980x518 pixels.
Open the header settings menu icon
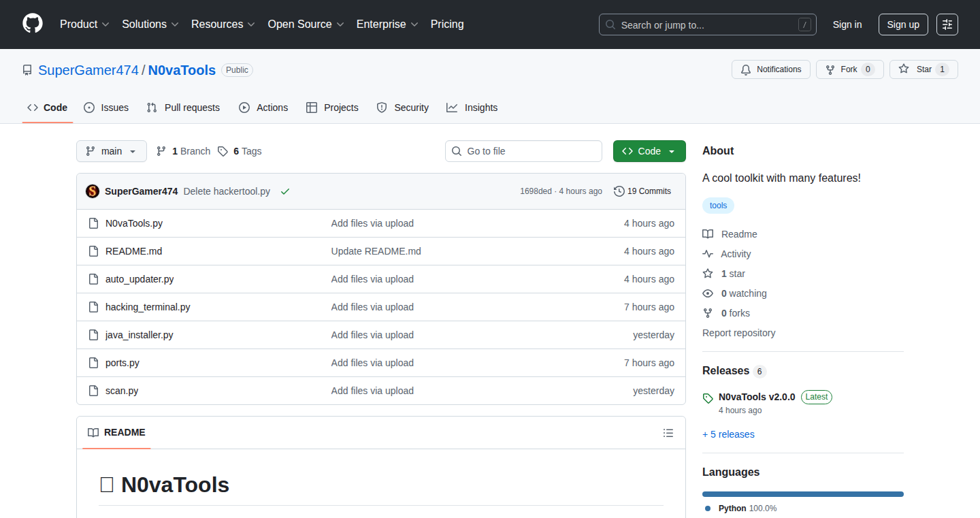[947, 25]
